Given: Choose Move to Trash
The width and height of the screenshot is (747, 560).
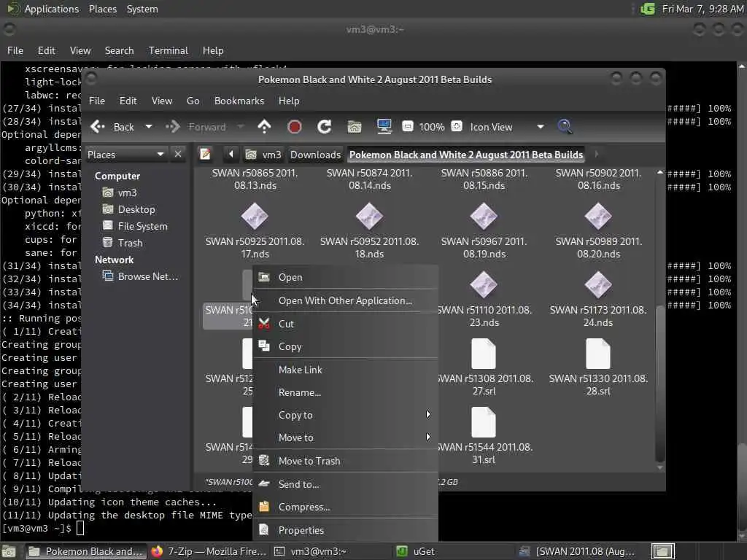Looking at the screenshot, I should 345,461.
